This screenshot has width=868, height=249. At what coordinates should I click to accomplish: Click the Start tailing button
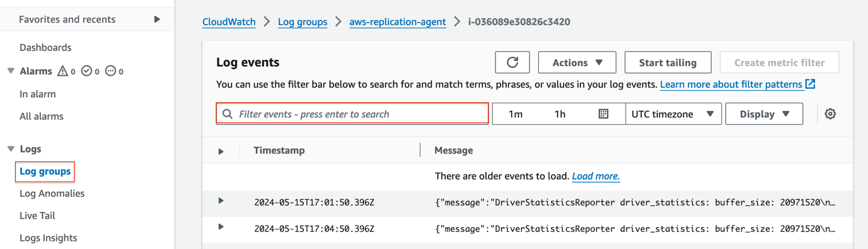point(668,62)
